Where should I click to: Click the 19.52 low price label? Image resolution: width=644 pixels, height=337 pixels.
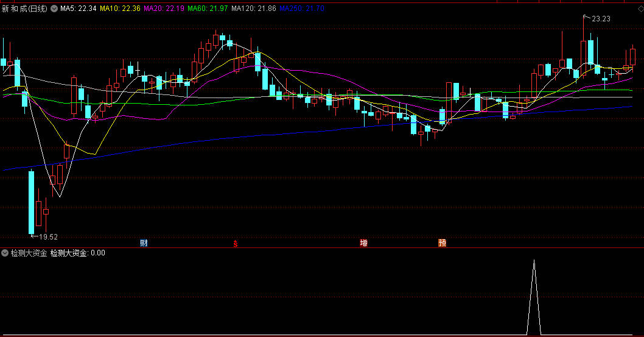pos(48,236)
